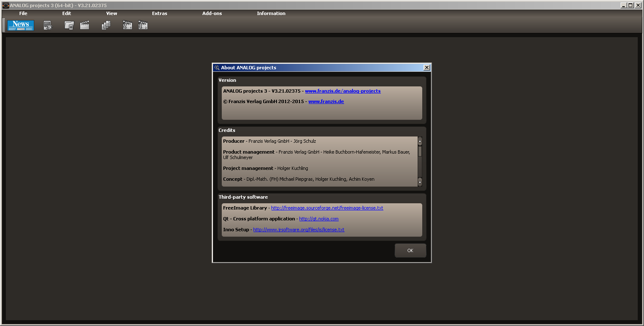
Task: Close the main ANALOG projects window
Action: coord(638,5)
